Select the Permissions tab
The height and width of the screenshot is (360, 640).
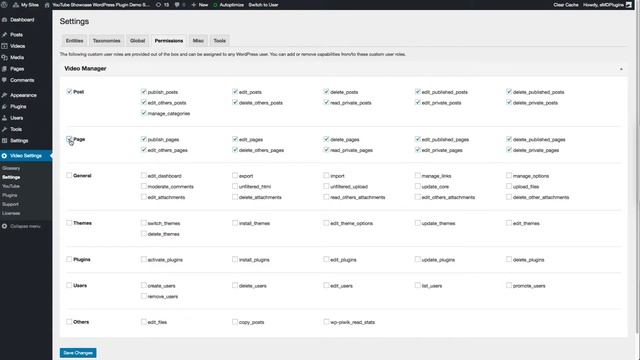click(x=169, y=40)
